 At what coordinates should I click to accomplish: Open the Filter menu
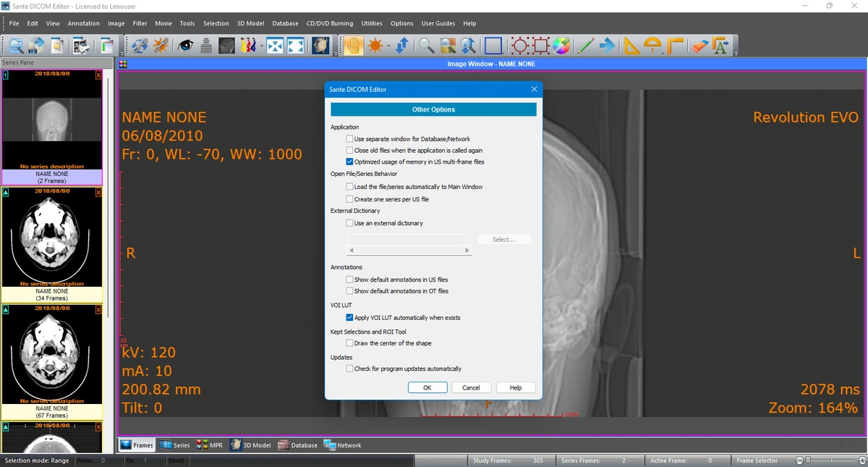coord(140,23)
